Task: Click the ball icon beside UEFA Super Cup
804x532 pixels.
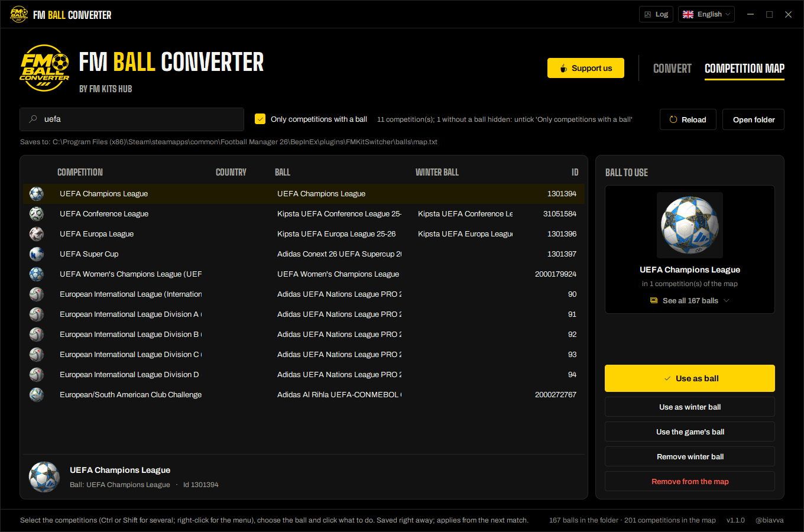Action: pos(37,254)
